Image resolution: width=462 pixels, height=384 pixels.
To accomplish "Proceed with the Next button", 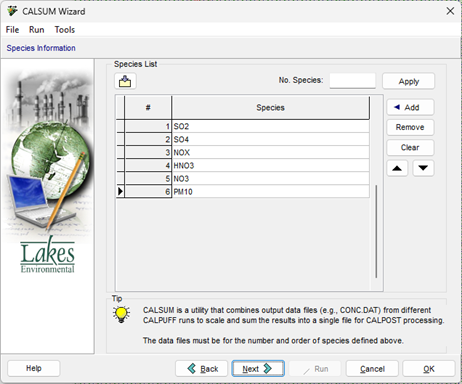I will pos(258,369).
